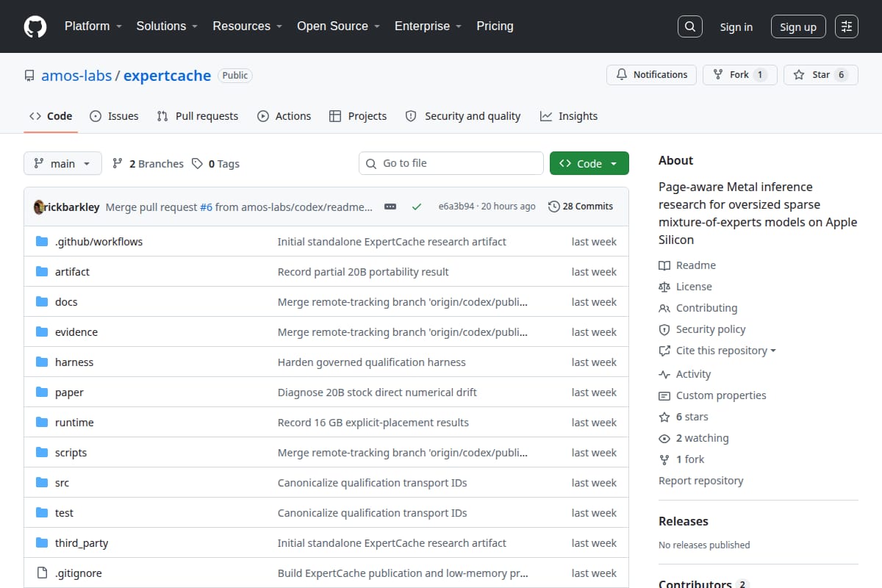
Task: Click the green commit status checkmark
Action: pos(417,207)
